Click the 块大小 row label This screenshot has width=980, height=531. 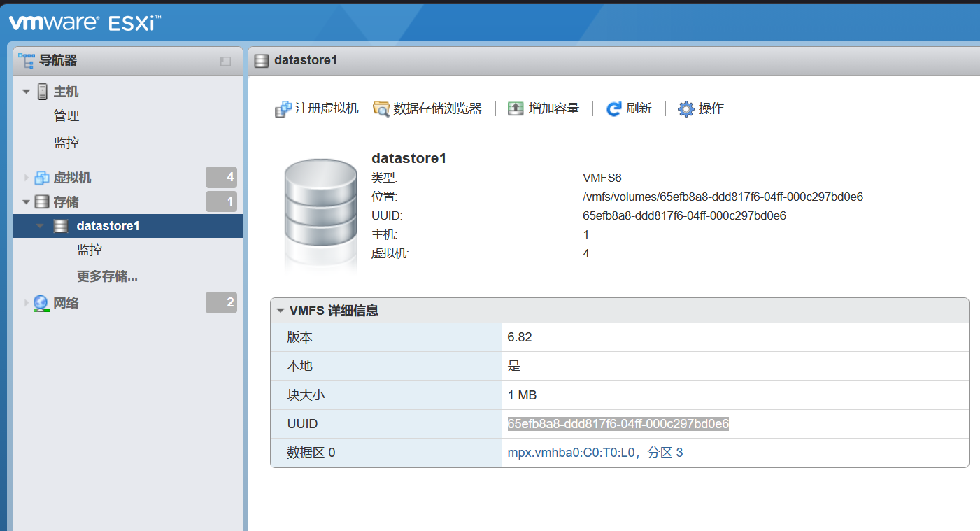pos(306,395)
